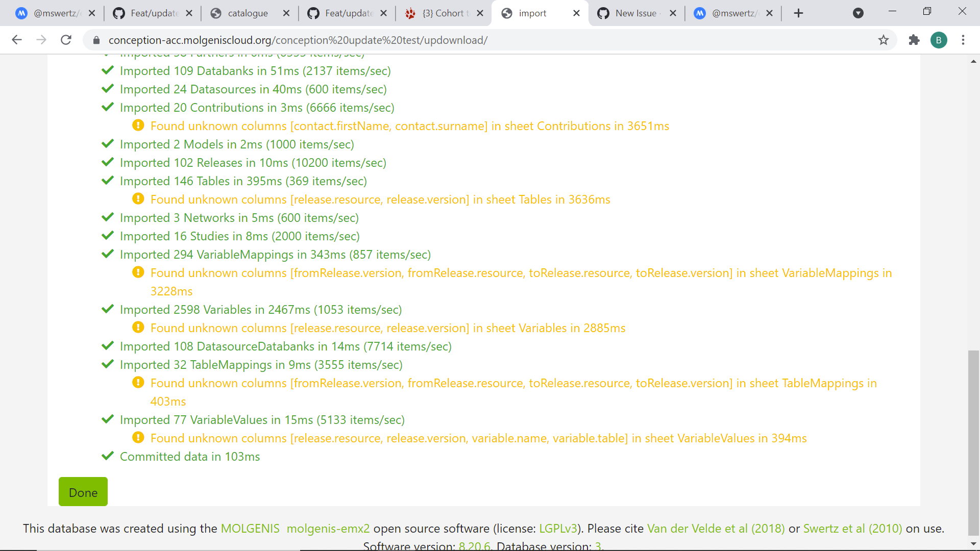
Task: Select the GitHub icon on the New Issue tab
Action: pyautogui.click(x=603, y=13)
